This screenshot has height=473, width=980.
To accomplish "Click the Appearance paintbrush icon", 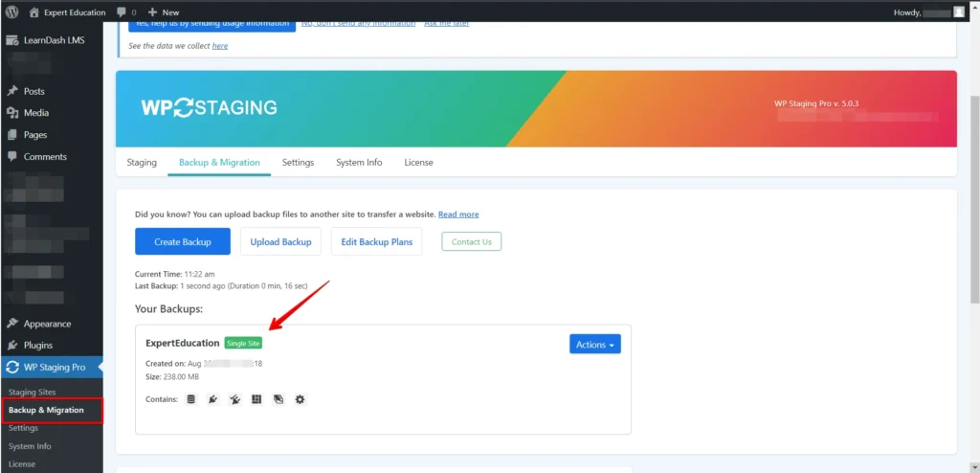I will [11, 324].
